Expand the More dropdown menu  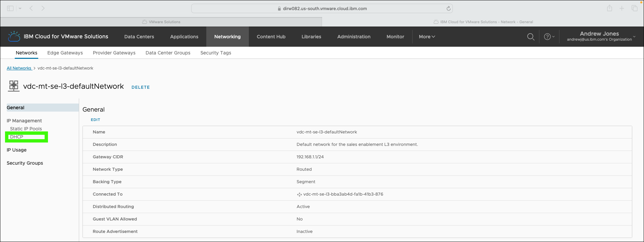pos(427,37)
